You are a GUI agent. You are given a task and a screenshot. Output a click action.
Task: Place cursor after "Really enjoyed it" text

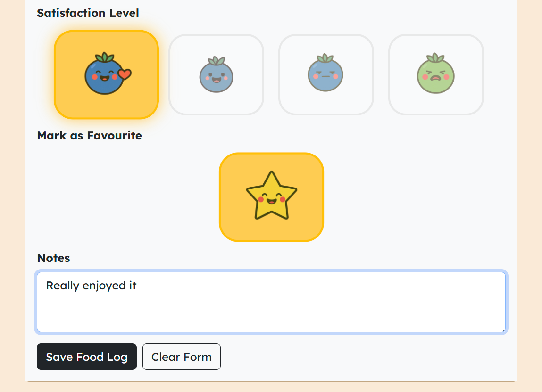137,286
